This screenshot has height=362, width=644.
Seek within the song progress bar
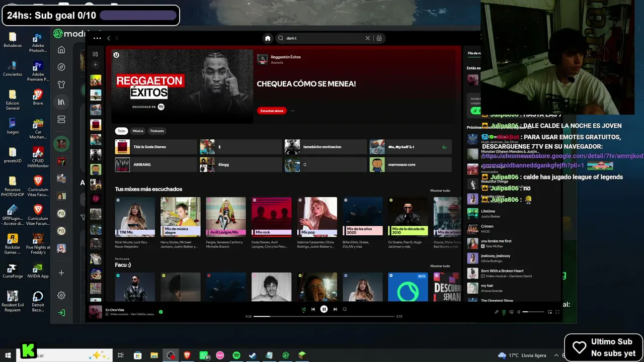point(324,316)
